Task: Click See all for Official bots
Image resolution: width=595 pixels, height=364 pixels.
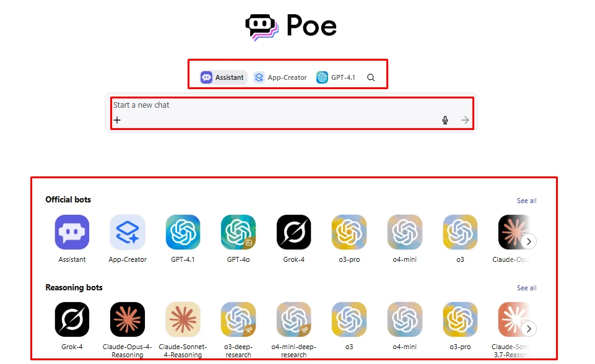Action: (x=527, y=201)
